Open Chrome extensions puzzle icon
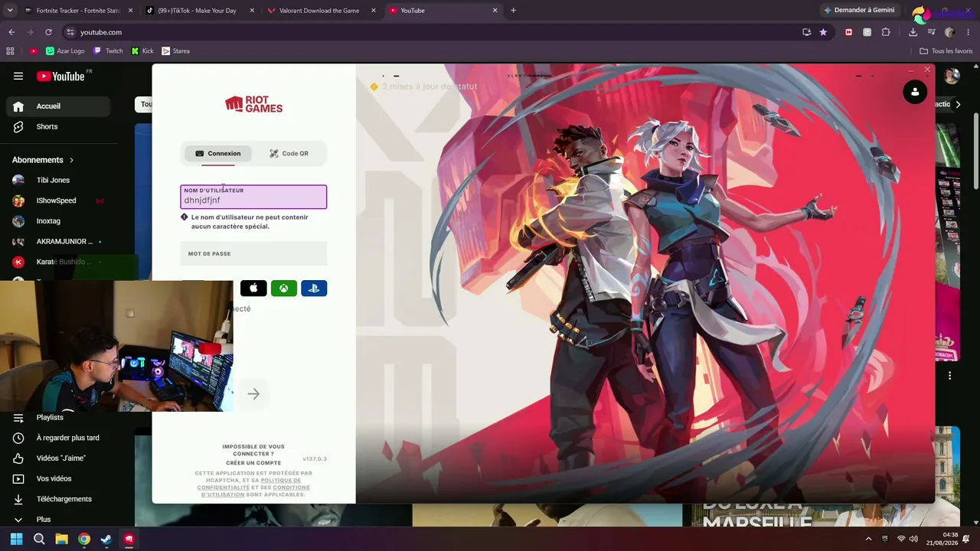The height and width of the screenshot is (551, 980). (886, 32)
